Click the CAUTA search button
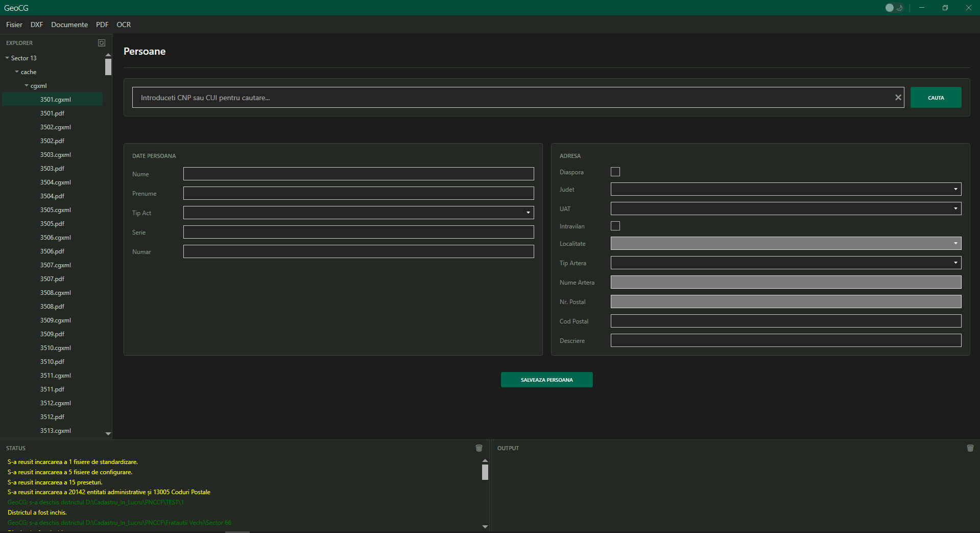 point(936,98)
